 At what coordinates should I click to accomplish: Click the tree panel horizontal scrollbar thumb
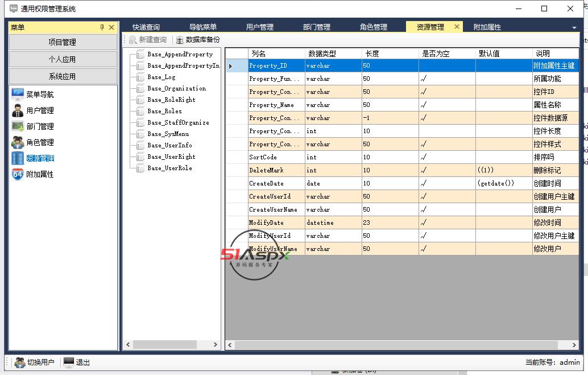coord(165,344)
